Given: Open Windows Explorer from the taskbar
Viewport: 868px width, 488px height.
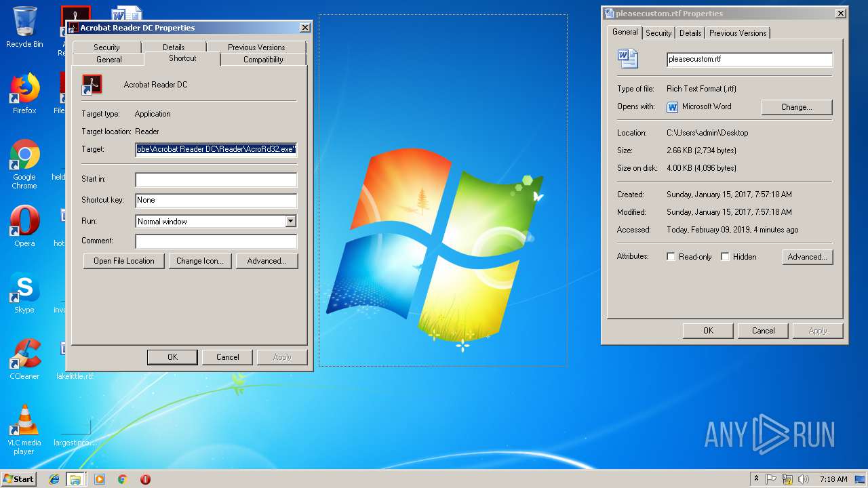Looking at the screenshot, I should 75,479.
